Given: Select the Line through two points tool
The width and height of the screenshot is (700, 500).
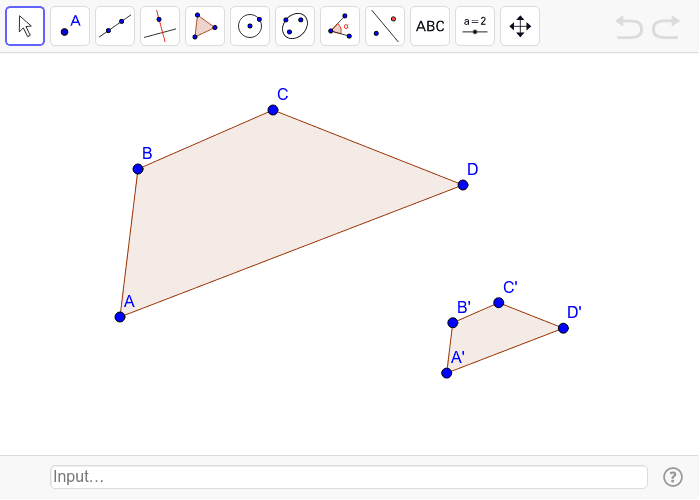Looking at the screenshot, I should click(x=115, y=26).
